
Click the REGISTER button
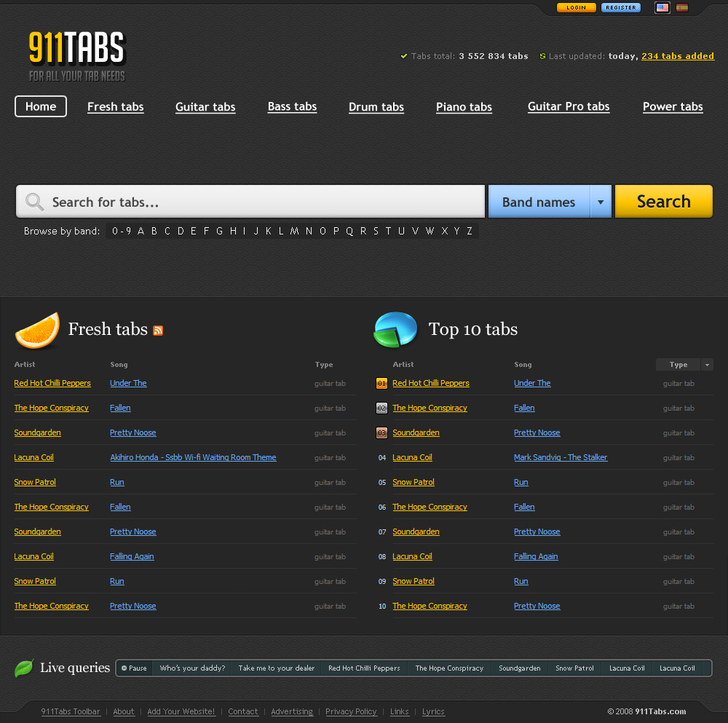coord(621,7)
